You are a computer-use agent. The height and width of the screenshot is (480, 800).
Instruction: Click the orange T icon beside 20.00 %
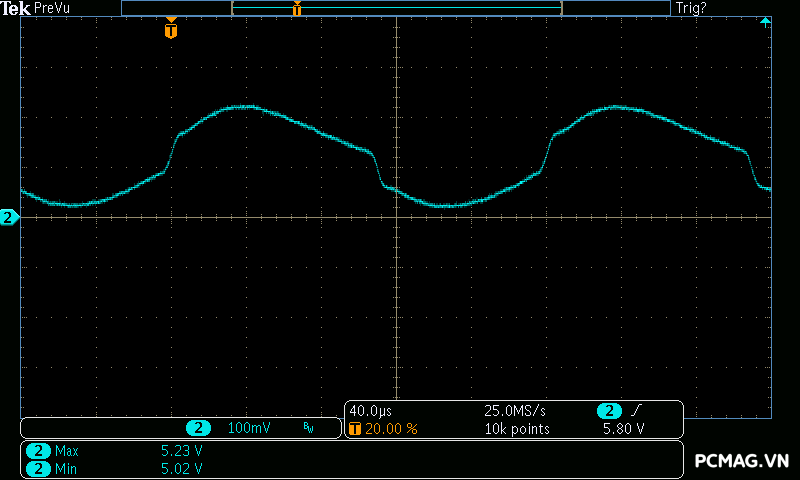tap(354, 429)
